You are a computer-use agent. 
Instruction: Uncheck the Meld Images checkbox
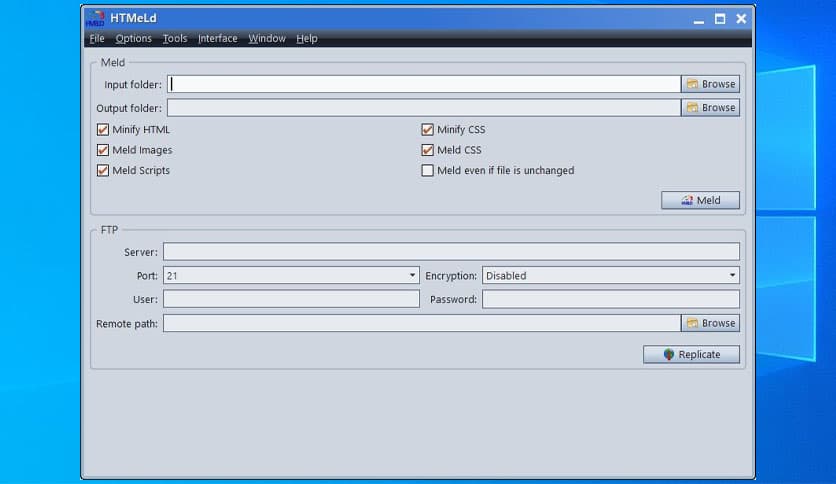[x=103, y=150]
